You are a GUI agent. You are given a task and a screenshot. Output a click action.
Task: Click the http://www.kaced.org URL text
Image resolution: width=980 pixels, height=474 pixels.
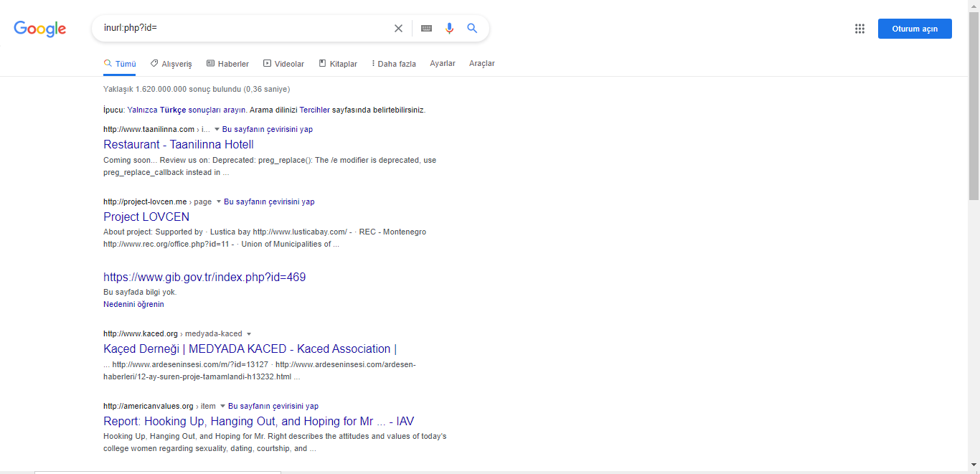[141, 334]
